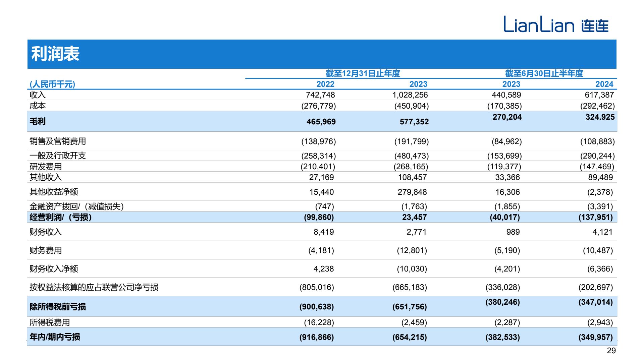This screenshot has width=644, height=362.
Task: Select the 其他收益净额 row label
Action: [54, 192]
